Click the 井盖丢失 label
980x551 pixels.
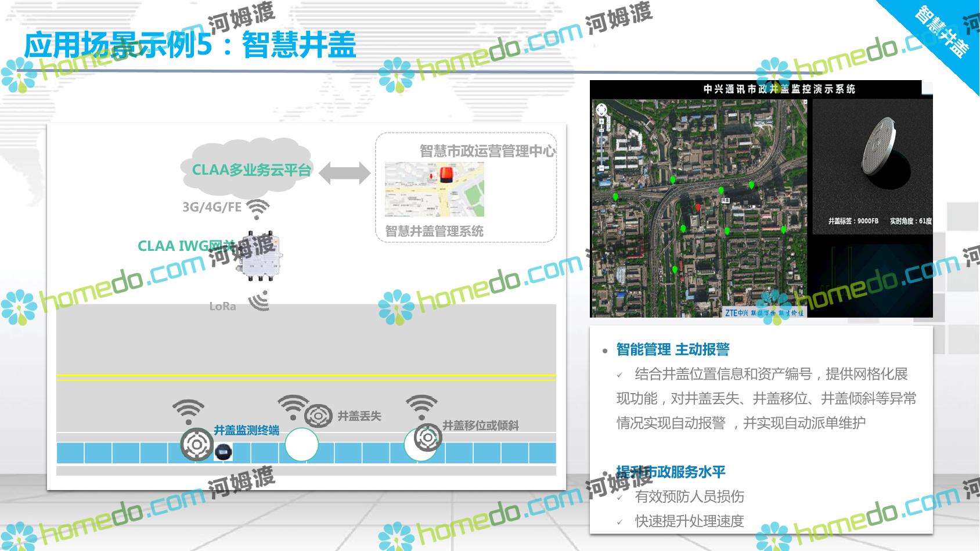[359, 416]
